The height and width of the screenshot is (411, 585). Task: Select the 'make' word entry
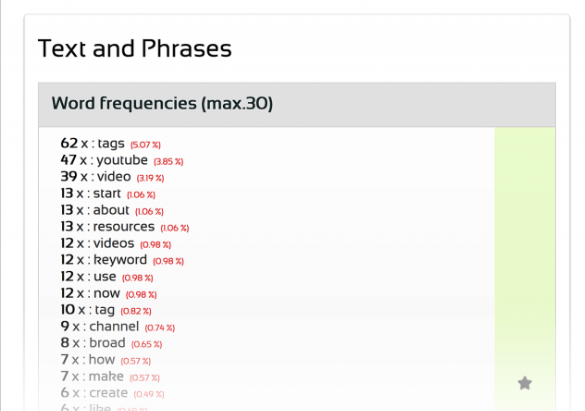pos(110,377)
